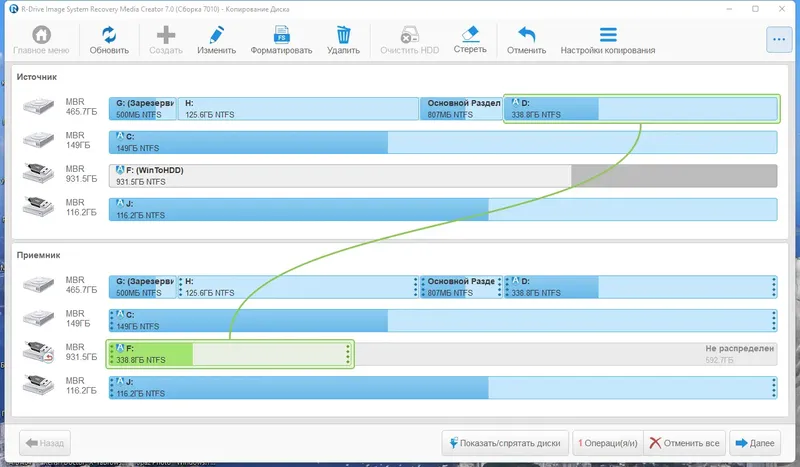Select destination 149ГБ MBR disk icon

pos(38,318)
